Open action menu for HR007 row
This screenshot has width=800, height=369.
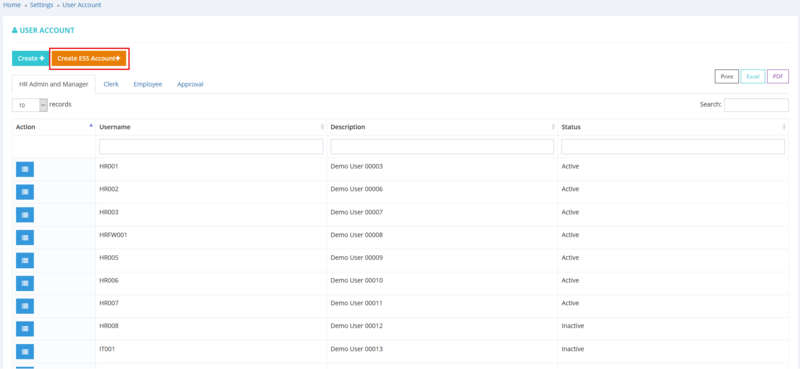point(25,306)
